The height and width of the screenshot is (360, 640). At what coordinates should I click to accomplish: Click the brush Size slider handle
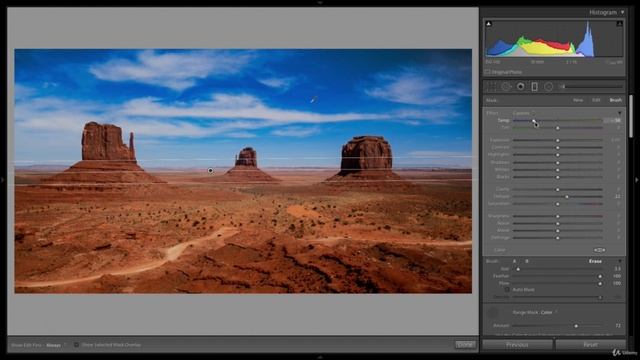tap(518, 269)
